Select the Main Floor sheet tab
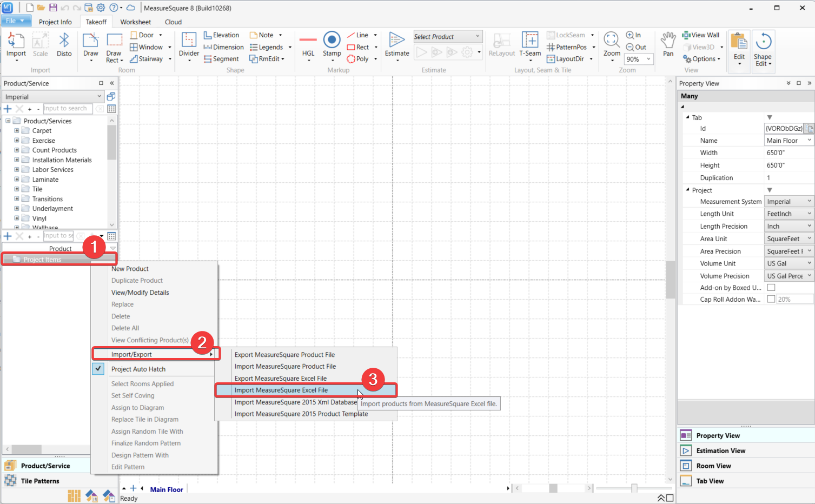815x504 pixels. [167, 489]
